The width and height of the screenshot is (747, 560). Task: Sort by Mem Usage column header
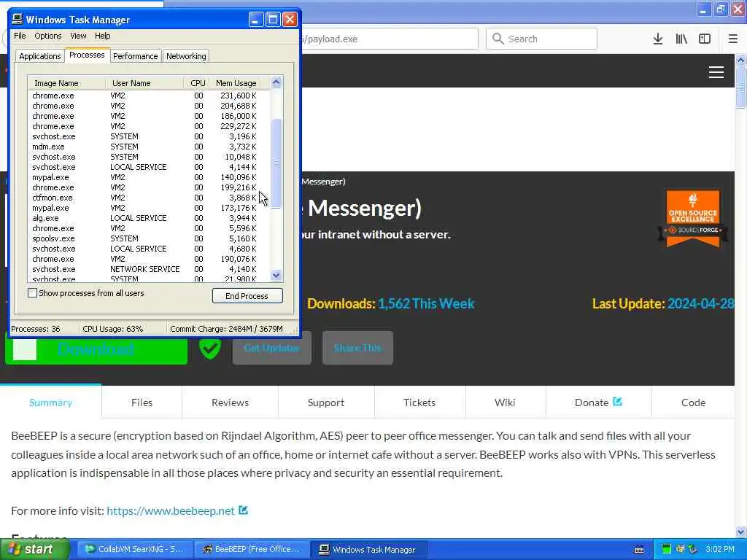236,83
